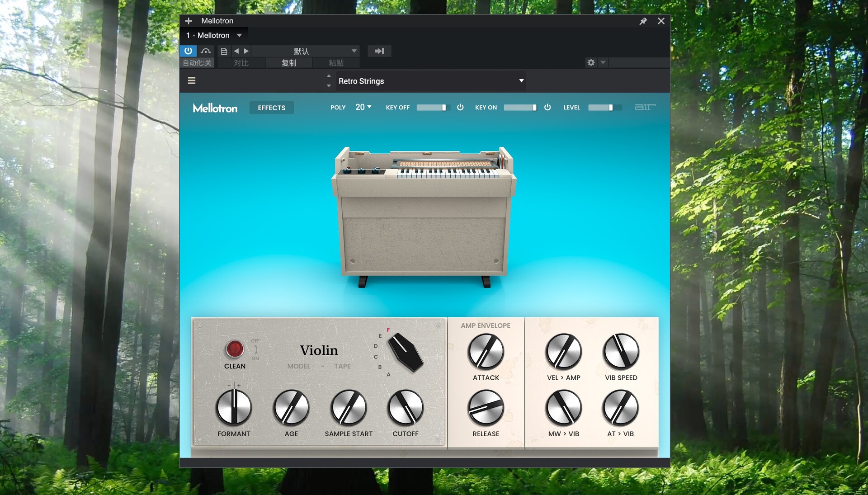Click the 对比 compare button
The width and height of the screenshot is (868, 495).
click(241, 63)
